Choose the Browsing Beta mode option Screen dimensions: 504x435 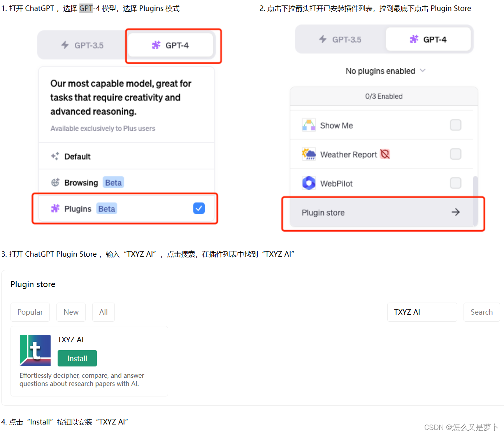pos(126,182)
